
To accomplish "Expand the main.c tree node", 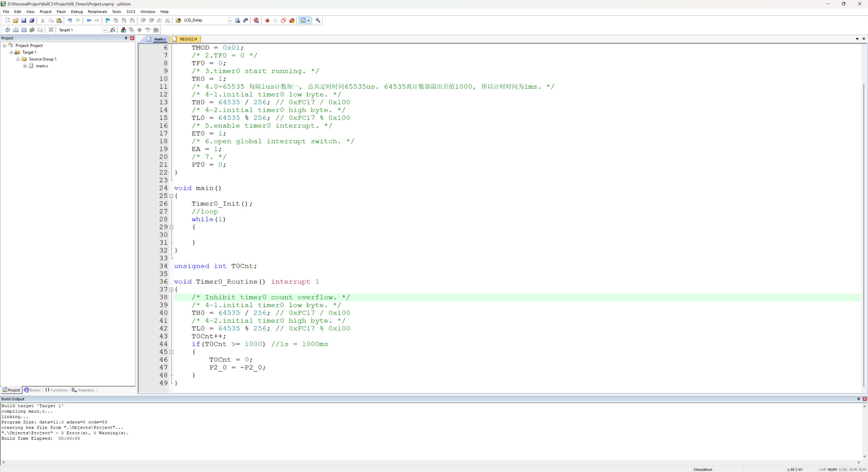I will 25,66.
